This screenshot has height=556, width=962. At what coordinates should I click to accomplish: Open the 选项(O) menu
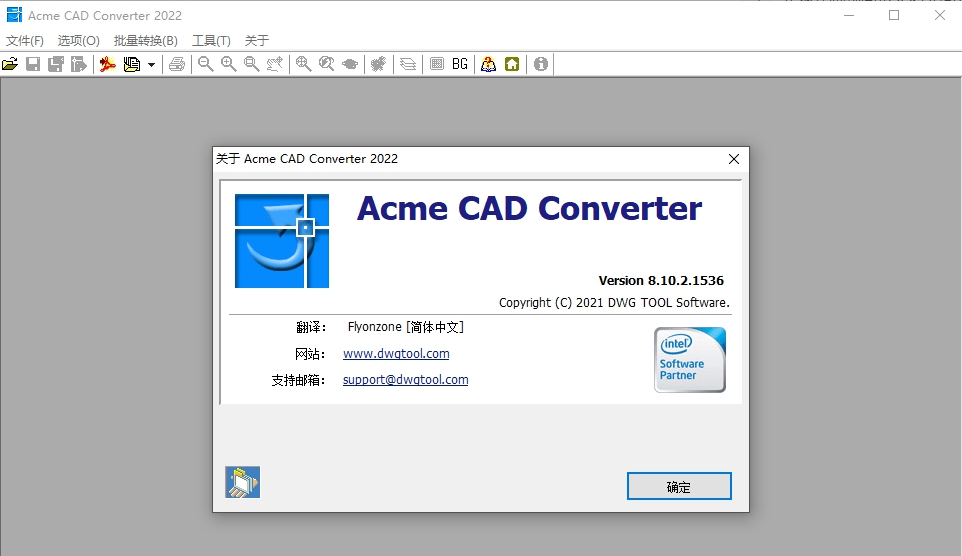(79, 41)
